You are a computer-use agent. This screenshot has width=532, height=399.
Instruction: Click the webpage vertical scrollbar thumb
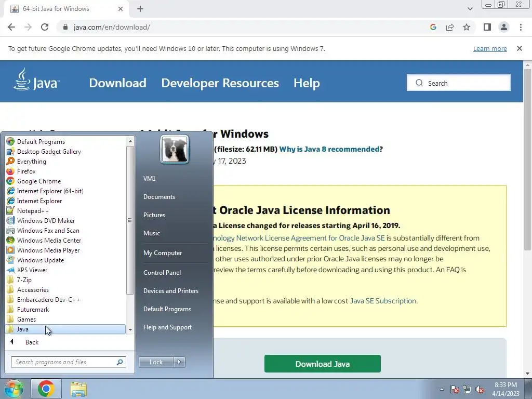(528, 159)
